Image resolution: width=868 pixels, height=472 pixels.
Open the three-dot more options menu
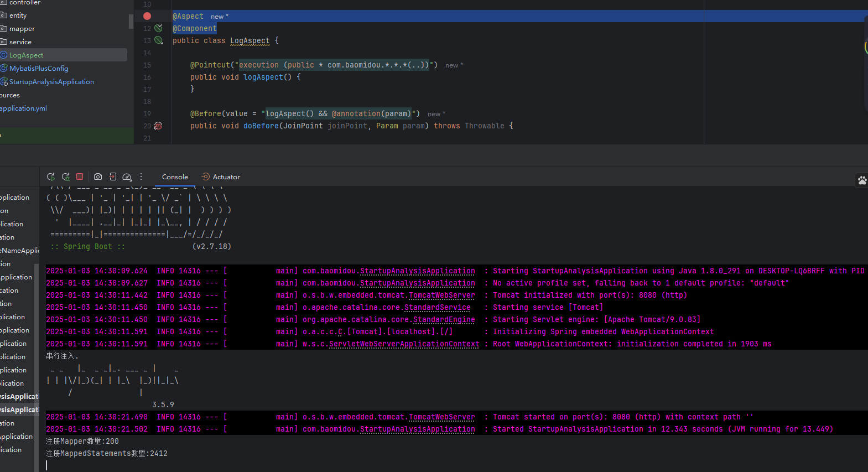pos(141,177)
